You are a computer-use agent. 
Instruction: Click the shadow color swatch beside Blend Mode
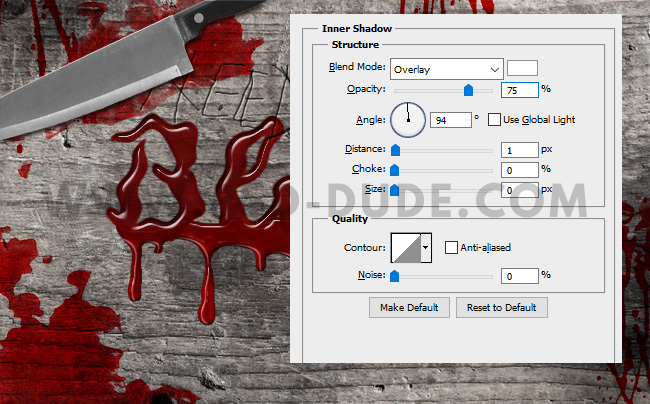(x=522, y=69)
